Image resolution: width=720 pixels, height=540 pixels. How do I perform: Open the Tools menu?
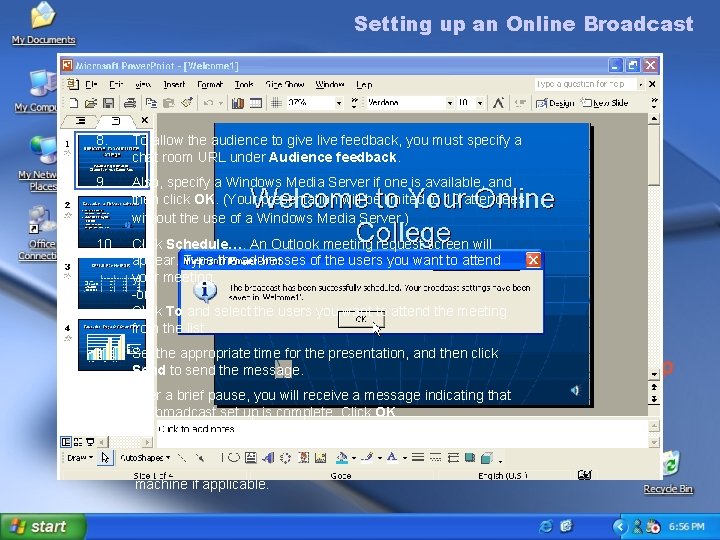click(x=244, y=84)
